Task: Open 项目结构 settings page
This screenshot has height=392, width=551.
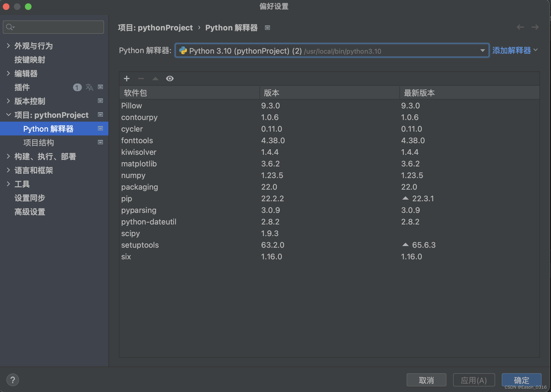Action: pos(39,143)
